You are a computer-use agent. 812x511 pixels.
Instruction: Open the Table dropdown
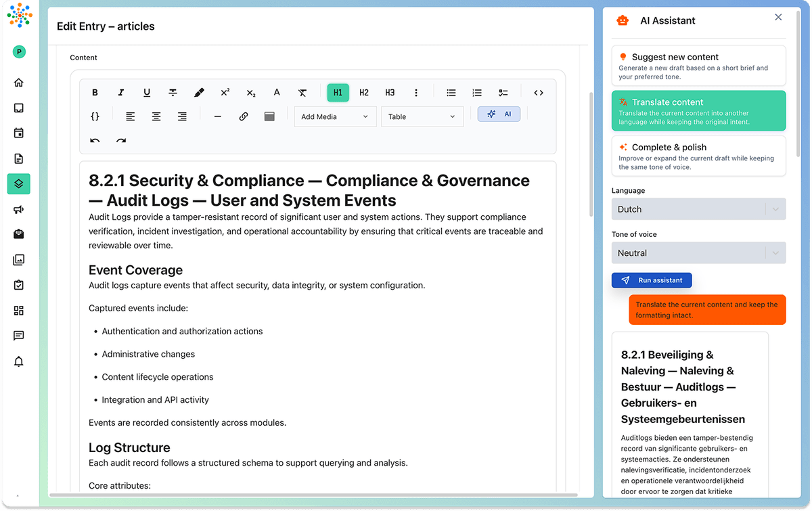coord(422,116)
